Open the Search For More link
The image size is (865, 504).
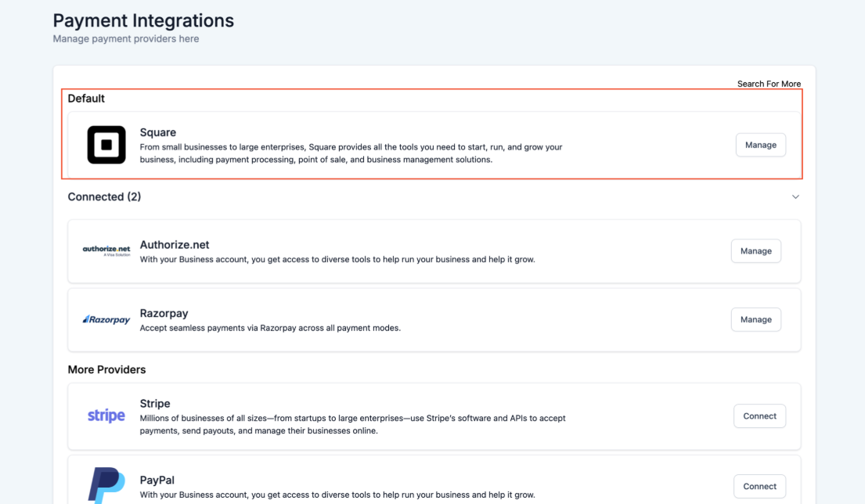769,84
